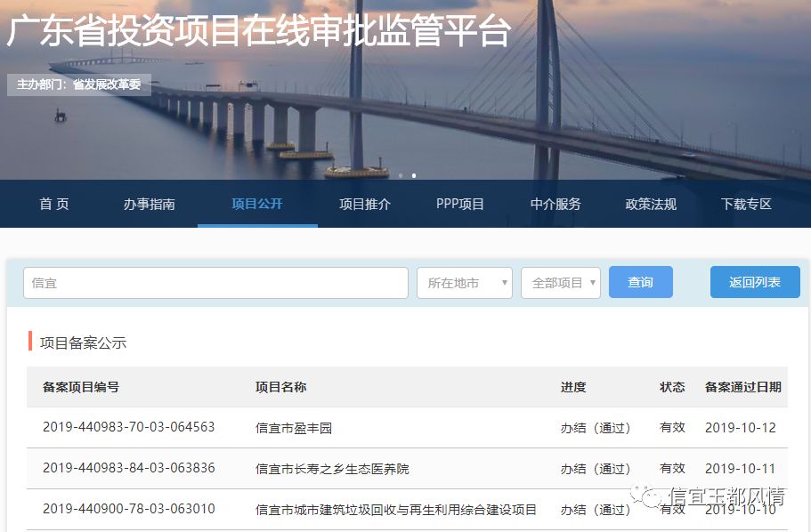Switch to the 项目公开 tab
This screenshot has width=811, height=532.
click(256, 203)
